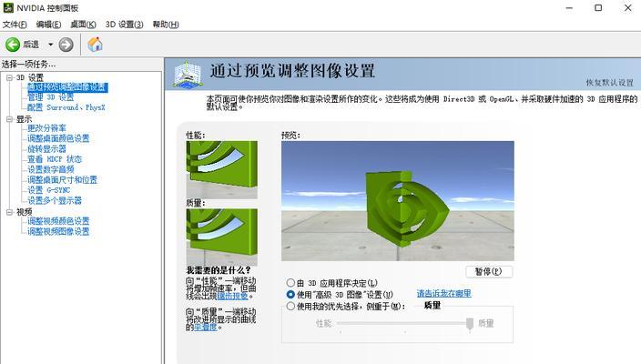Open 管理 3D 设置 in the tree
This screenshot has width=641, height=364.
click(50, 97)
